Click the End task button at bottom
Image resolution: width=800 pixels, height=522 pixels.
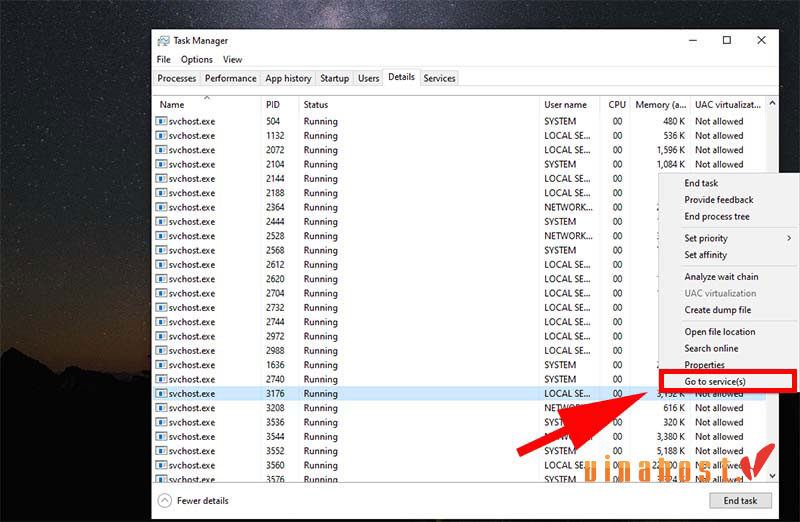tap(740, 501)
